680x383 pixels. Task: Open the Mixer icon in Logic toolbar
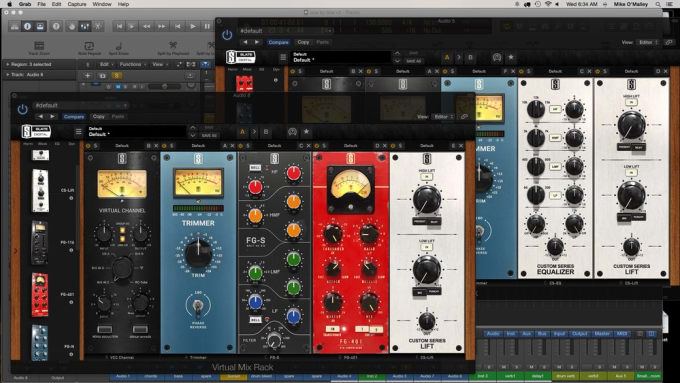tap(85, 26)
